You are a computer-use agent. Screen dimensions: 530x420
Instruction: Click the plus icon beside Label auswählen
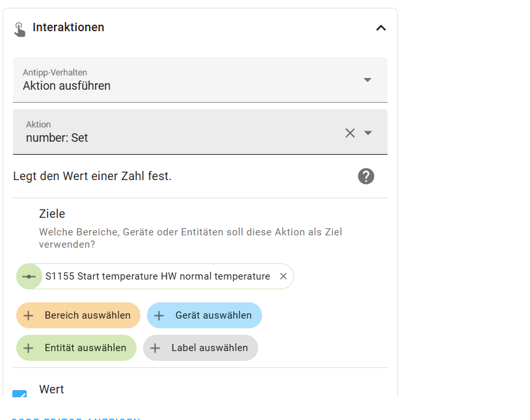155,348
